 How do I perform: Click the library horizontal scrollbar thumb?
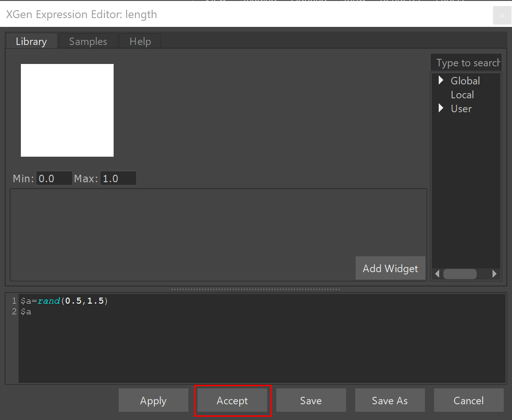coord(460,274)
